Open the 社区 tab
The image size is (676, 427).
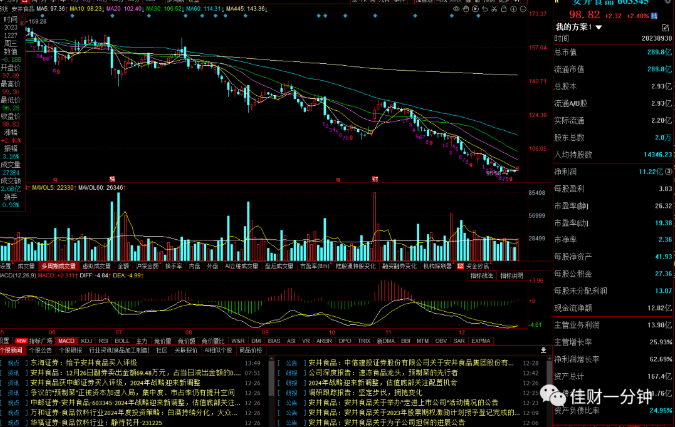click(x=161, y=350)
